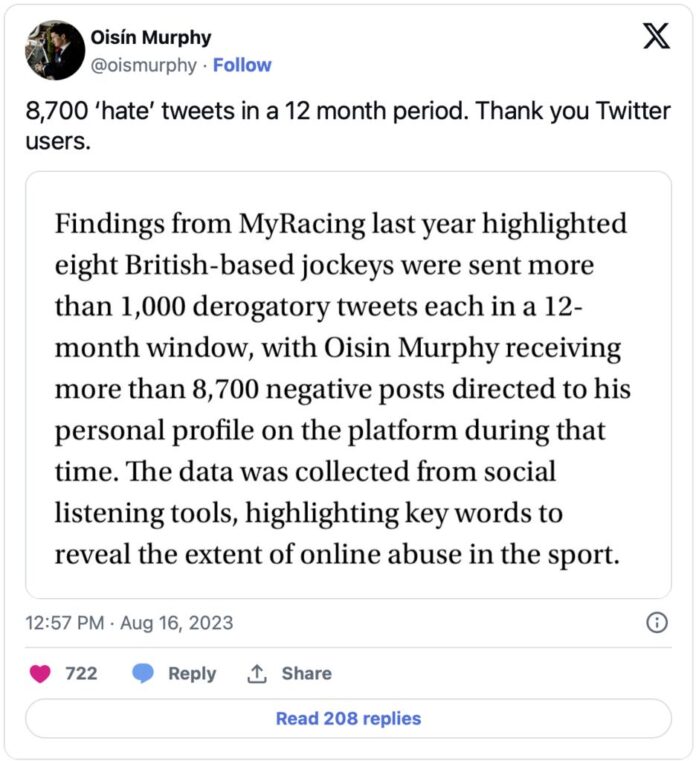Open the @oismurphy handle link

click(144, 65)
